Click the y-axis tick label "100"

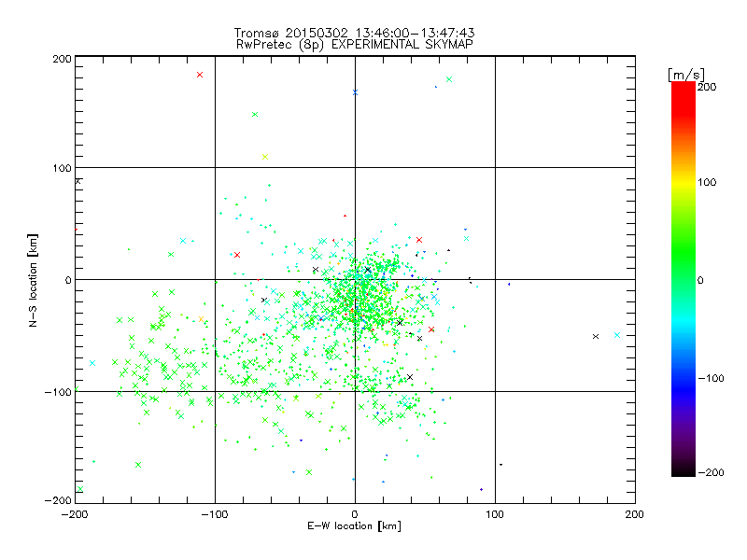point(62,168)
